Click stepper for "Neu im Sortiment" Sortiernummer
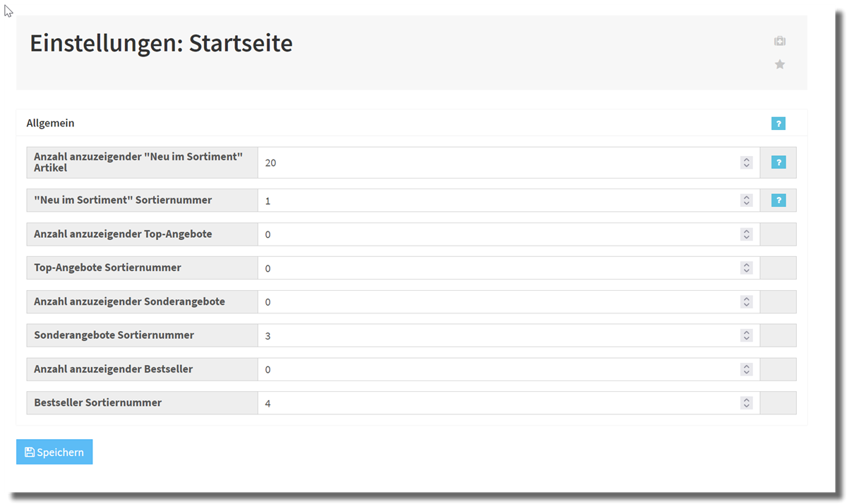This screenshot has width=847, height=504. 746,200
